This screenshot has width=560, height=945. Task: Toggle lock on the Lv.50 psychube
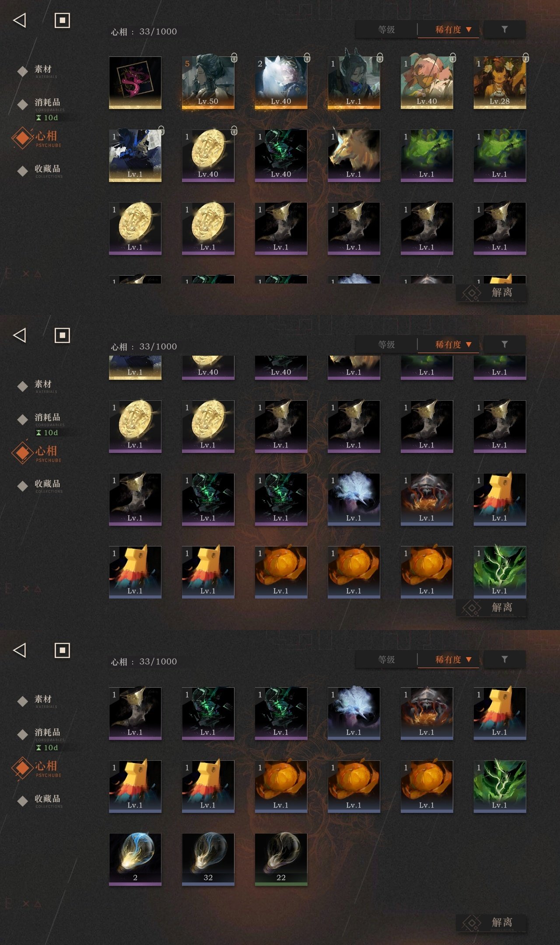[234, 57]
